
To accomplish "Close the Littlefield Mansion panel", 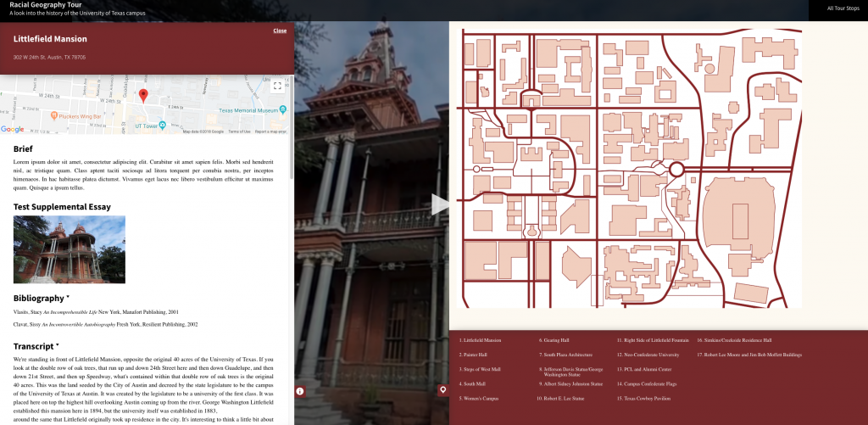I will pos(280,31).
